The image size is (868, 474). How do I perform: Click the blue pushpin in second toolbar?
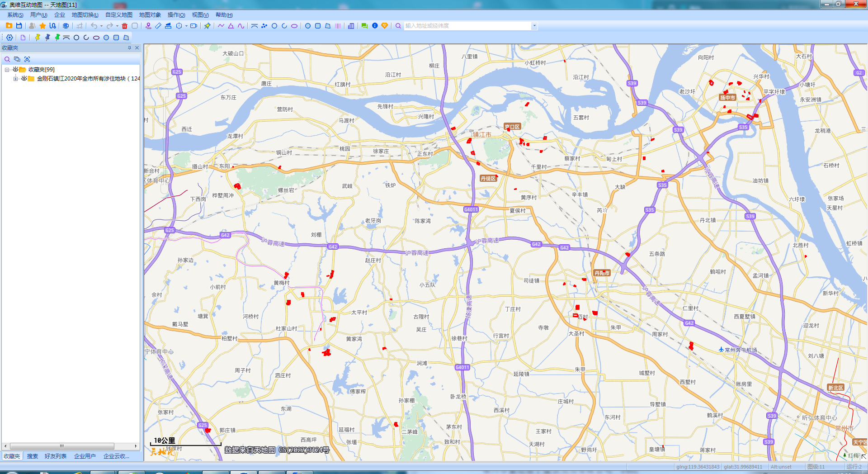(47, 38)
